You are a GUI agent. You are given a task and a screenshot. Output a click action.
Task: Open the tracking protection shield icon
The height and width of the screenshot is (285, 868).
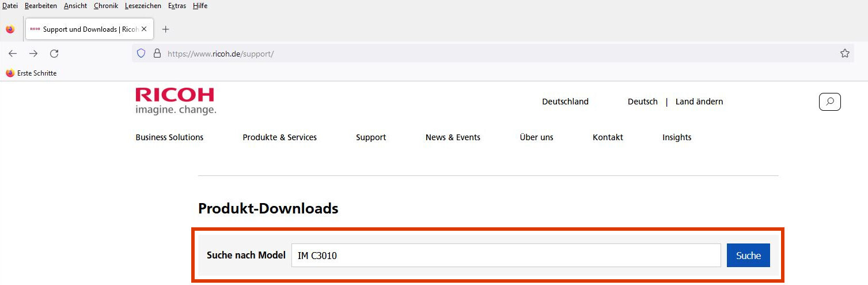coord(141,54)
